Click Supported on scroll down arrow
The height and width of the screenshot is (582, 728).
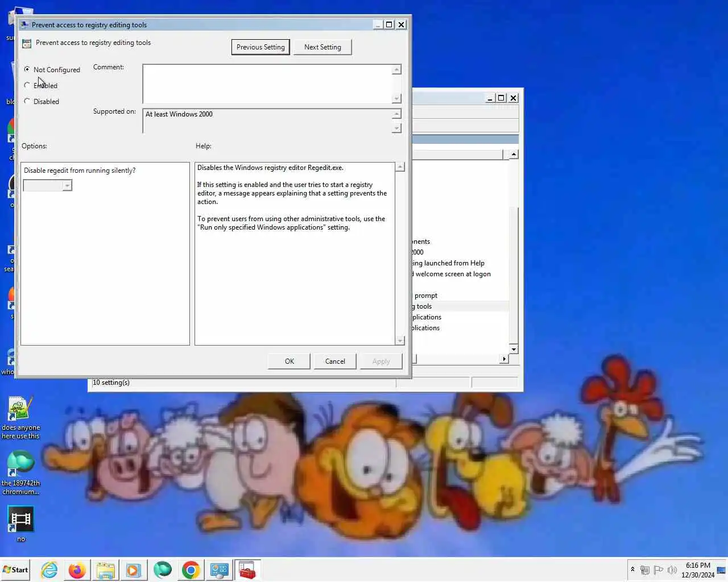397,128
